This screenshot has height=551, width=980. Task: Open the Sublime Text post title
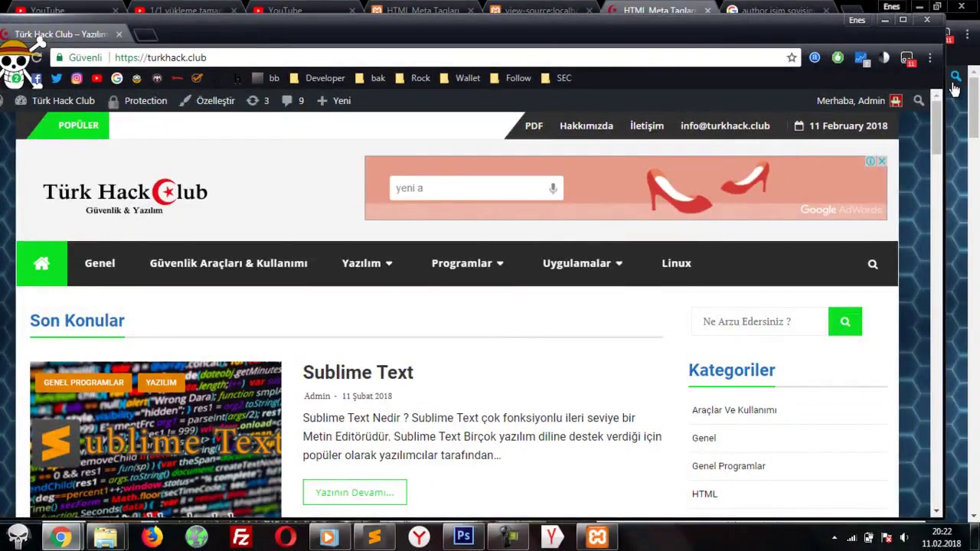point(358,372)
